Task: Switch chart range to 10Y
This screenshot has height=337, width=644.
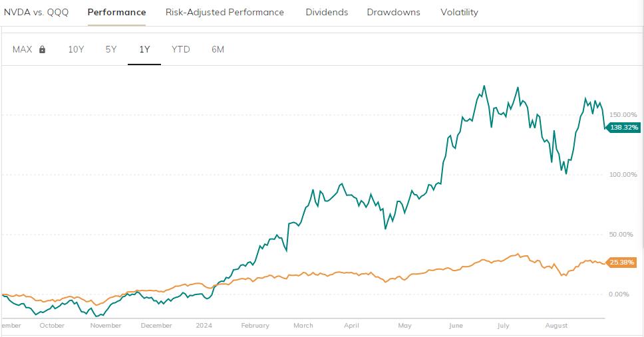Action: 76,49
